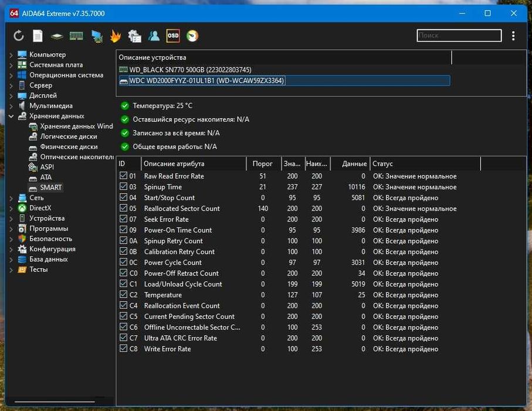Viewport: 532px width, 411px height.
Task: Click the Безопасность shield icon
Action: coord(22,239)
